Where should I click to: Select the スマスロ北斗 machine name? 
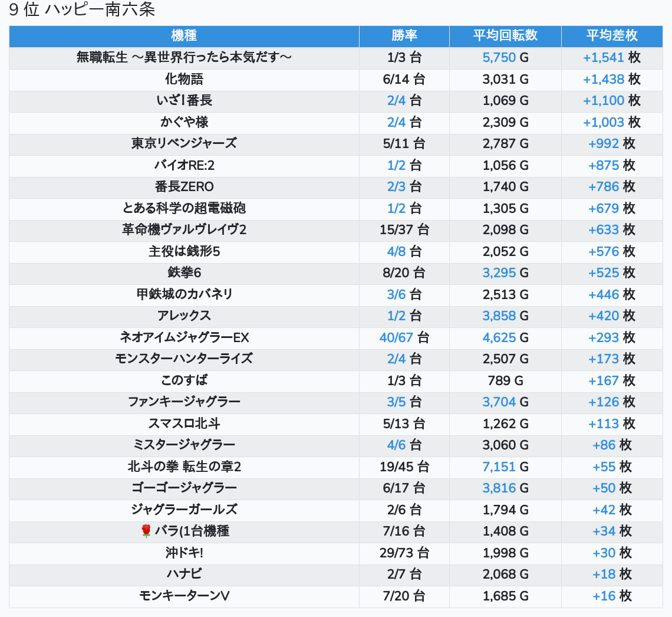pos(184,424)
